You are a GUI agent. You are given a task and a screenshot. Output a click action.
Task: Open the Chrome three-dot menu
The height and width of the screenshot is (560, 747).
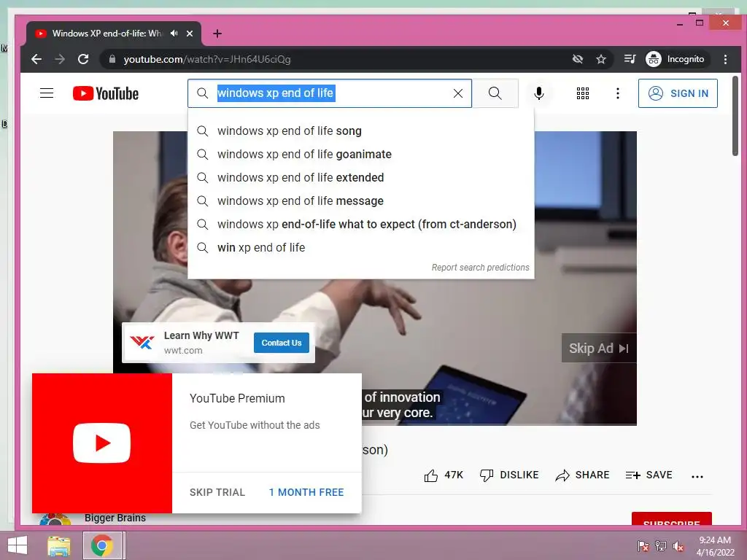click(725, 59)
